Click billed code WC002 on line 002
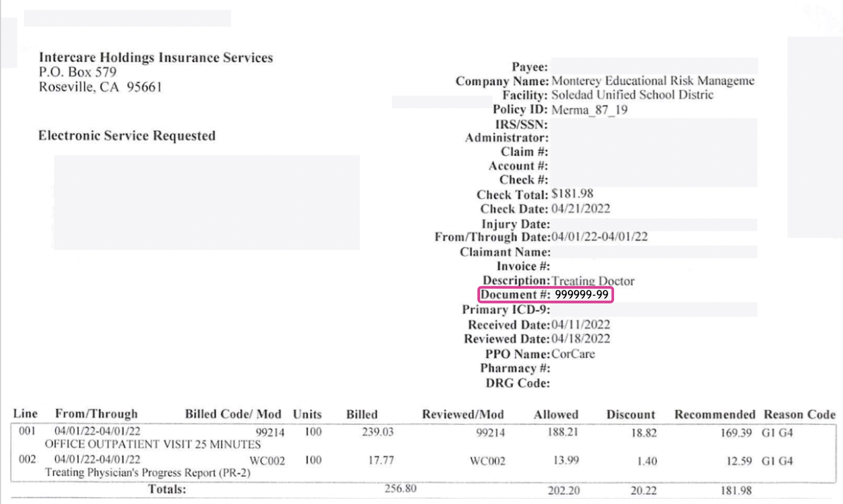The image size is (843, 504). tap(267, 461)
